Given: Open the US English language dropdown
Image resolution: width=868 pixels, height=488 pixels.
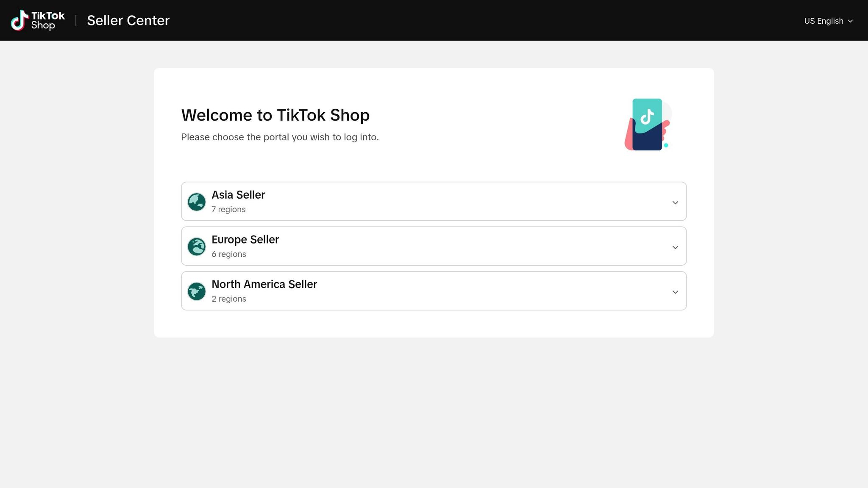Looking at the screenshot, I should tap(823, 21).
